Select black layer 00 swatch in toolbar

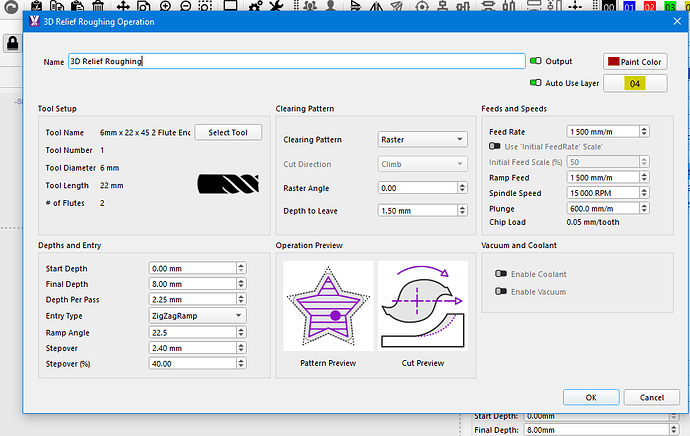coord(609,6)
